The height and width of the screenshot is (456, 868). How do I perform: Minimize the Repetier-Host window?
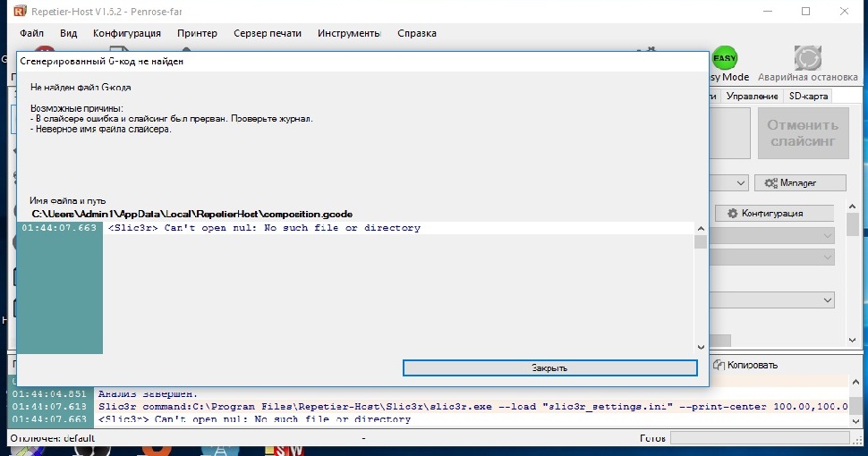pyautogui.click(x=768, y=11)
